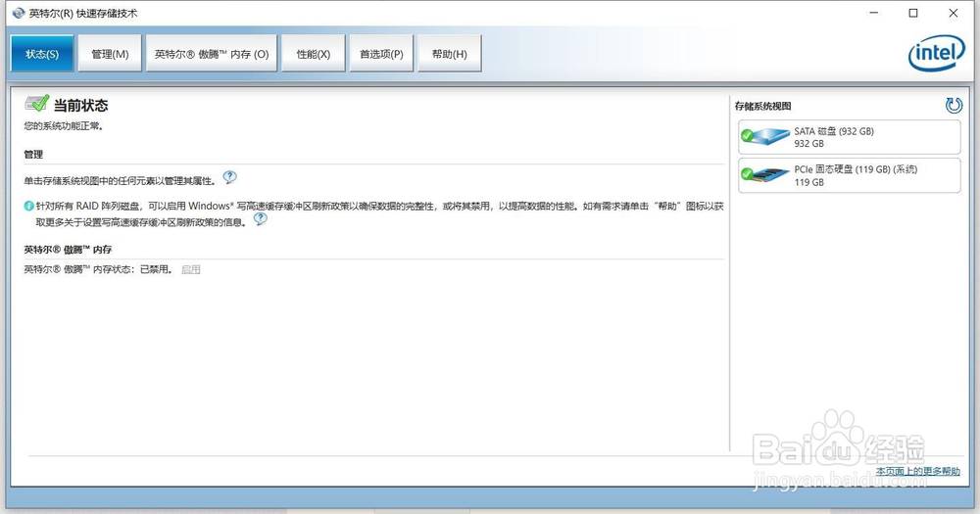This screenshot has width=980, height=514.
Task: Close the Intel Rapid Storage window
Action: (x=954, y=13)
